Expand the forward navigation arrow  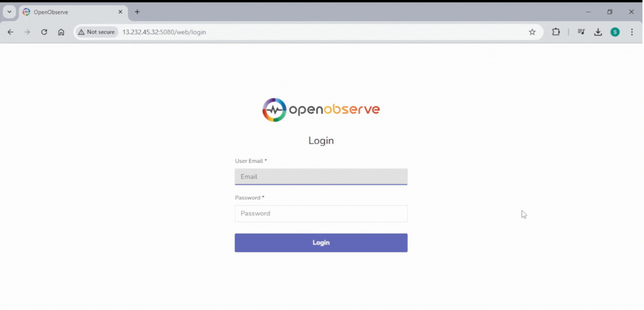point(27,32)
